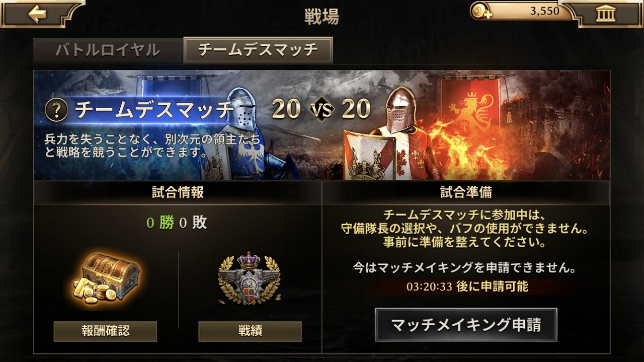Tap the back arrow icon

pos(37,14)
